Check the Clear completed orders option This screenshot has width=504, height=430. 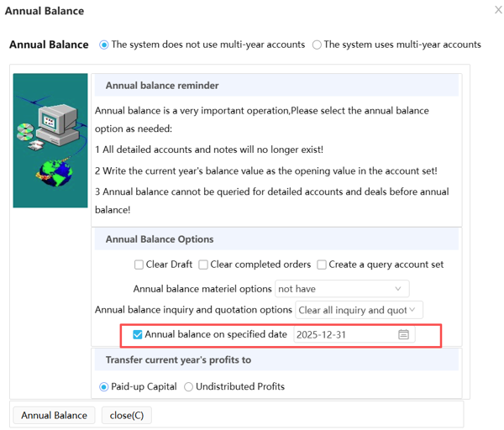pos(203,265)
